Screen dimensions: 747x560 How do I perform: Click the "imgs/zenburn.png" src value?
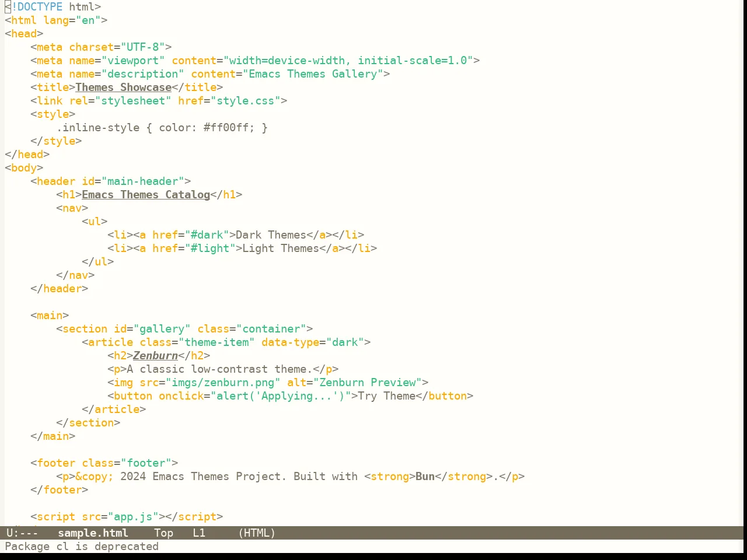tap(223, 383)
